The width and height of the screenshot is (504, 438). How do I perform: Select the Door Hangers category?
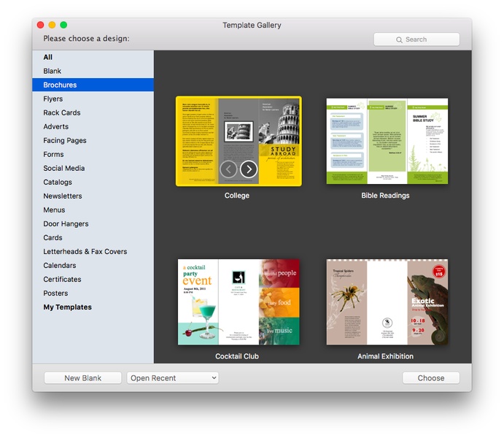click(x=66, y=224)
